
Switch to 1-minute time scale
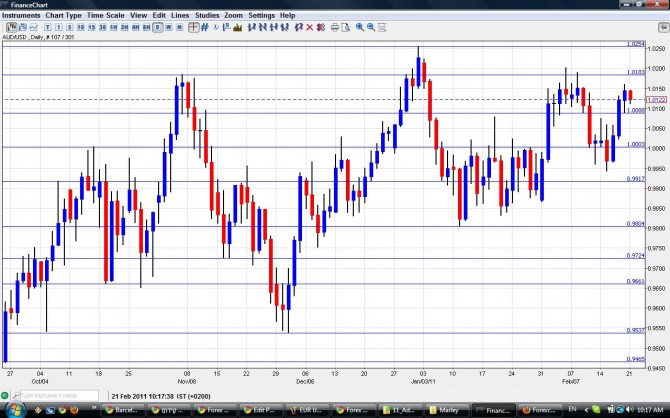point(59,27)
